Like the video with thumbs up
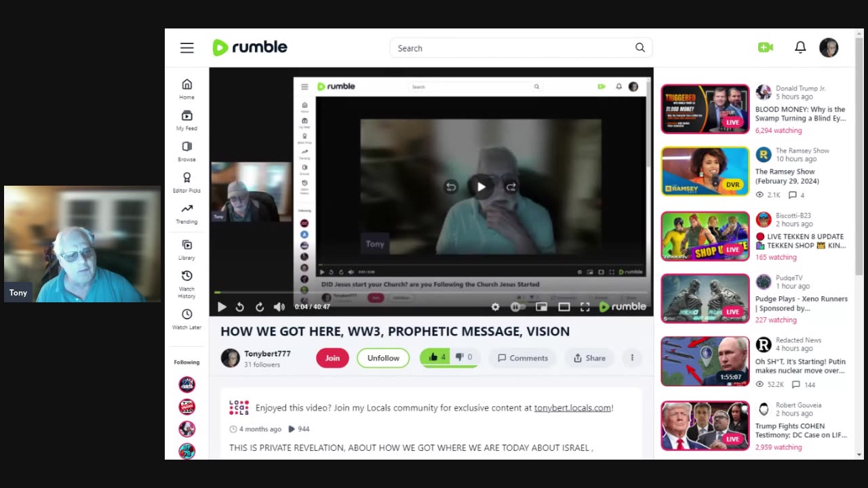868x488 pixels. pos(437,357)
